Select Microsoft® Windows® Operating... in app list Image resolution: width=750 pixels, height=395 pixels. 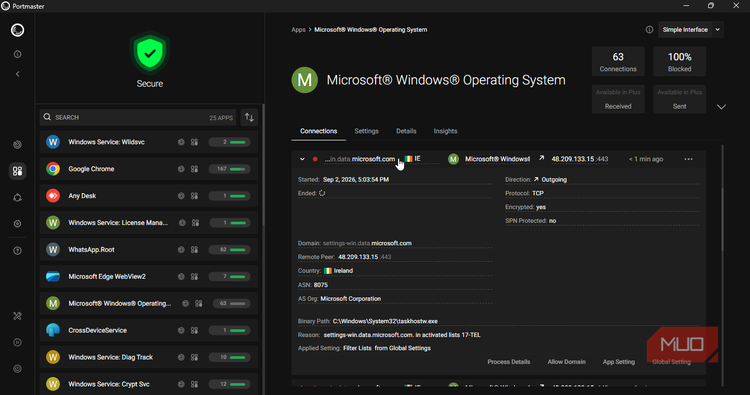pos(149,303)
